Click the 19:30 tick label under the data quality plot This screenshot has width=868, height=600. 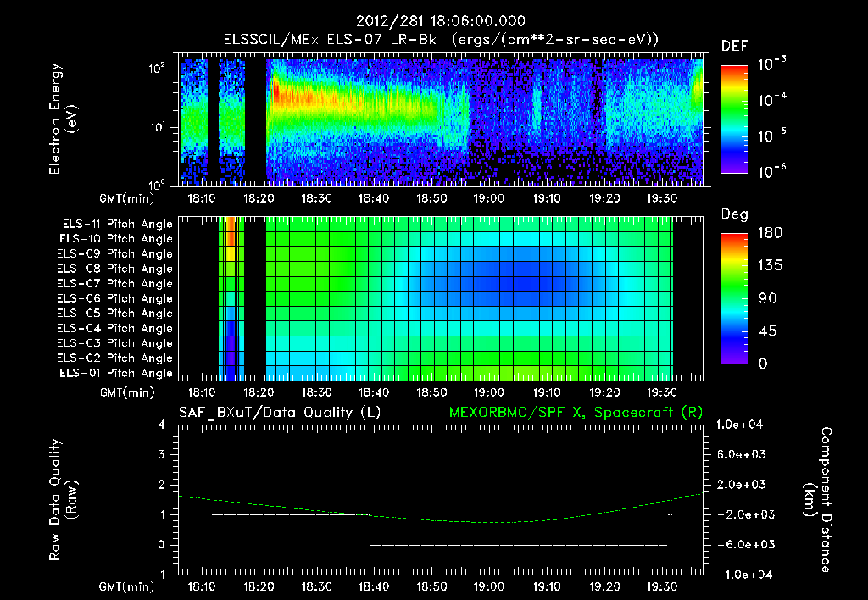tap(661, 586)
